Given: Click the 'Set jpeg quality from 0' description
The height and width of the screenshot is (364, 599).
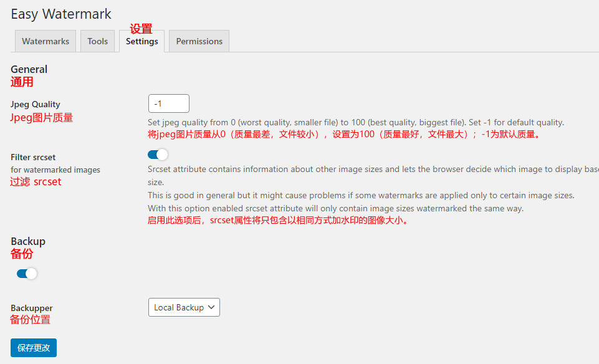Looking at the screenshot, I should point(356,122).
